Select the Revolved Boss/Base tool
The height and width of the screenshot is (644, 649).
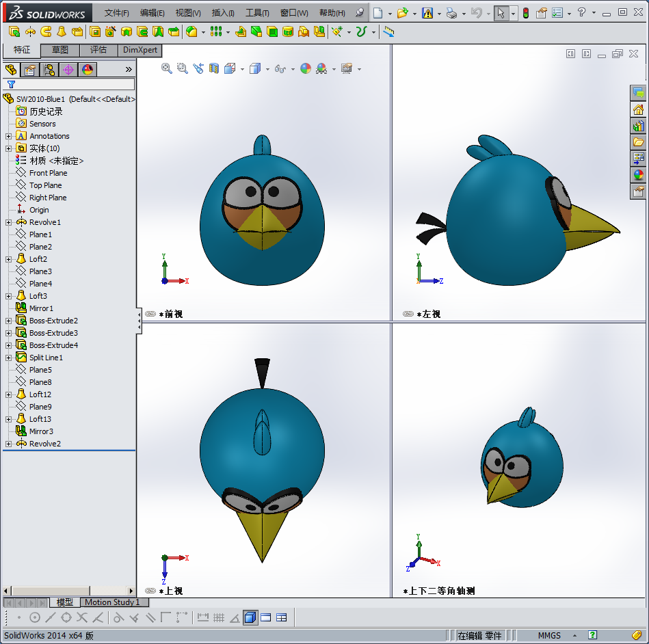[30, 31]
